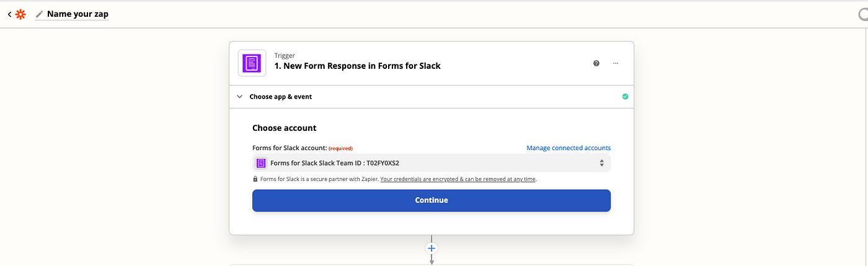This screenshot has height=266, width=868.
Task: Open the credentials encrypted and removable link
Action: [x=458, y=179]
